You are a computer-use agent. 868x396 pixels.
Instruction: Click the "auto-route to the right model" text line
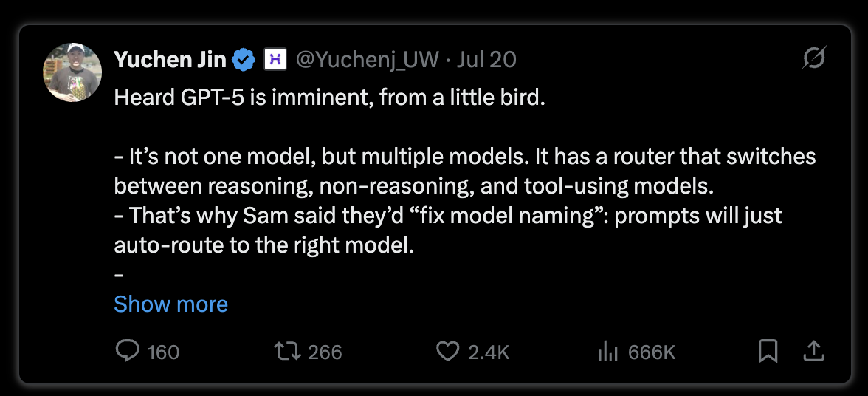264,245
